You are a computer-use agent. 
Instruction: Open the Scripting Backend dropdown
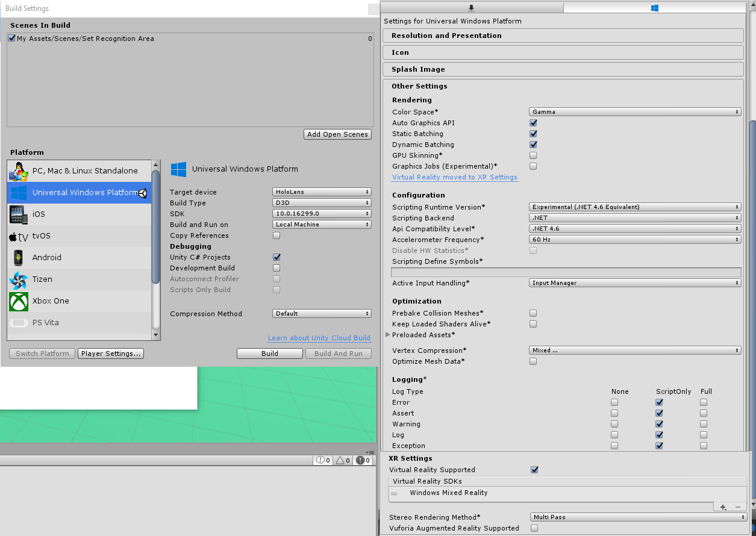[634, 217]
